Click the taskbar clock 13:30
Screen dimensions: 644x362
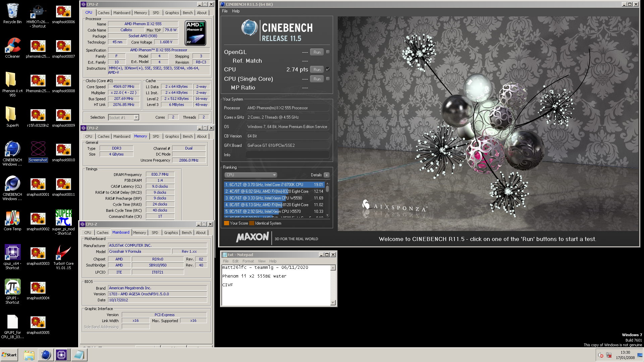[x=625, y=352]
